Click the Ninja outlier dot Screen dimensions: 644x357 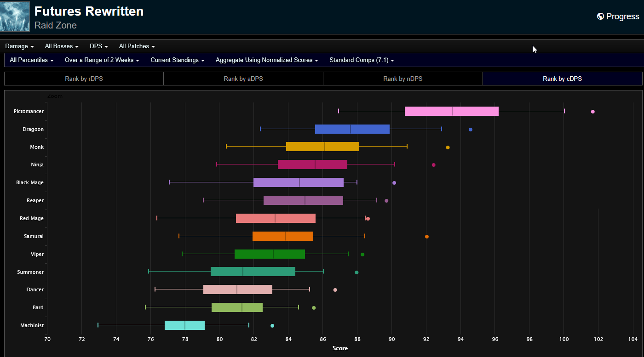click(434, 165)
